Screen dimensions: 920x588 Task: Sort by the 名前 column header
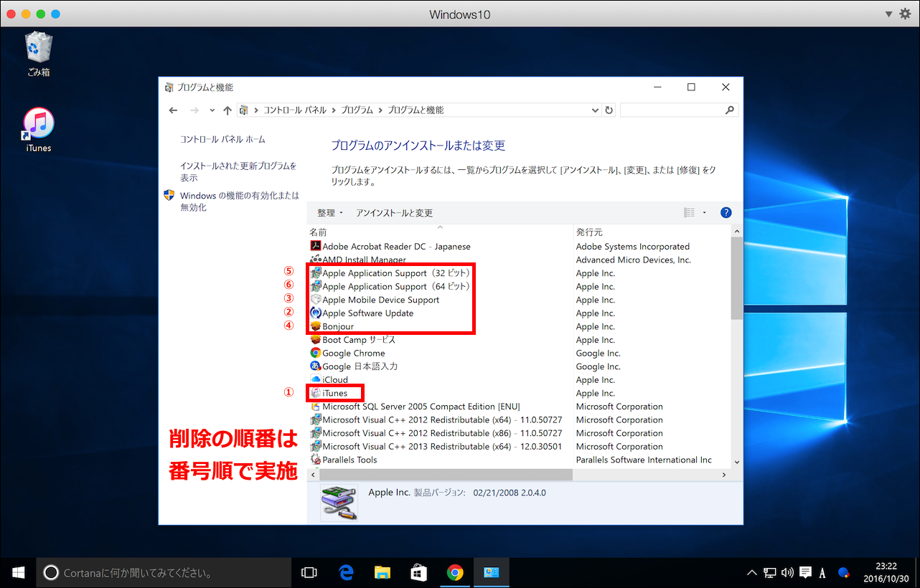click(318, 232)
